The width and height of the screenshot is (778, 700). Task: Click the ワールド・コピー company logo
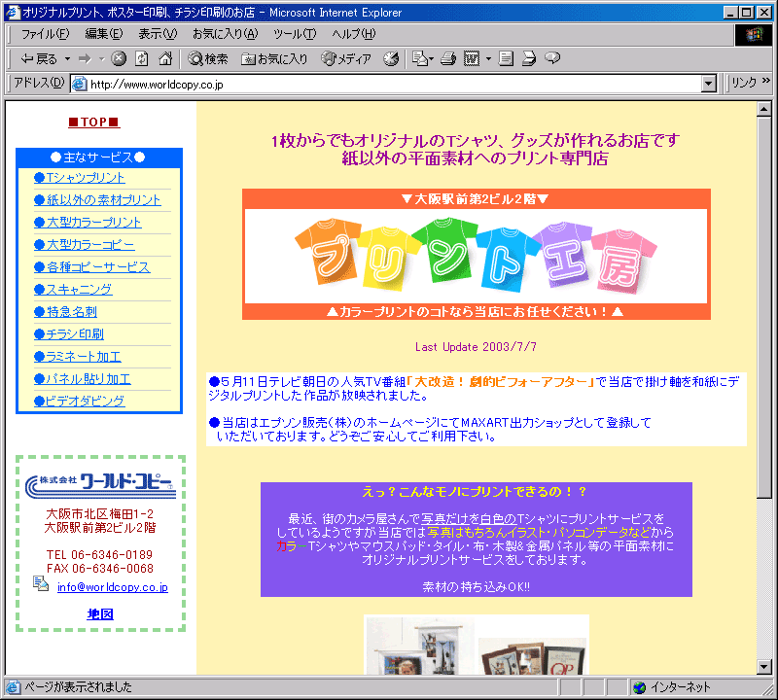pos(101,486)
